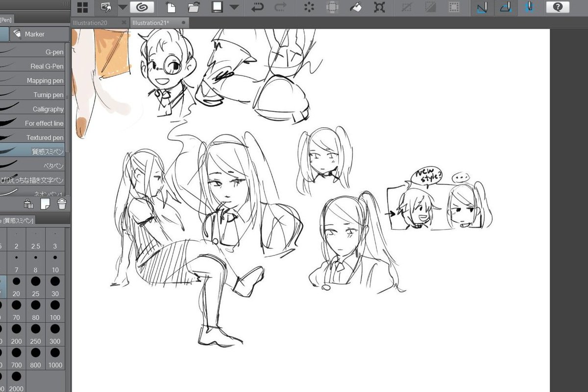
Task: Click the Clear Outside Selection icon
Action: (332, 7)
